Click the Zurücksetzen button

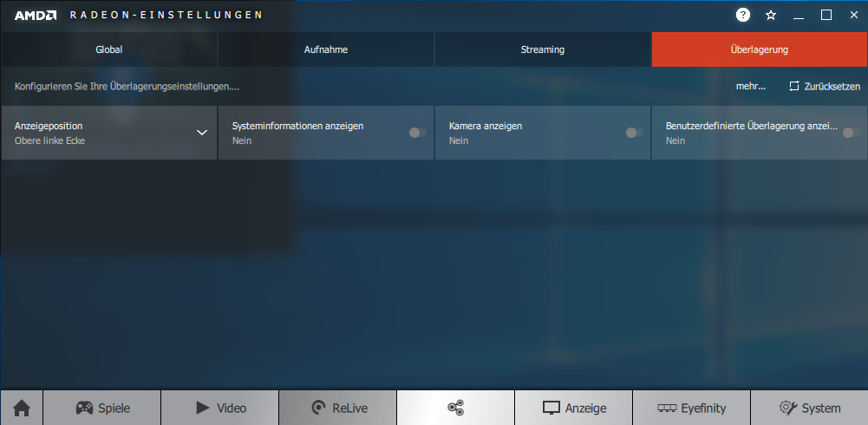[825, 87]
